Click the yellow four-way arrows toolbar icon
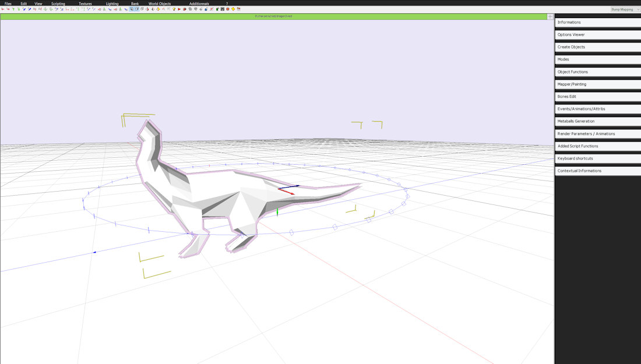 [158, 9]
